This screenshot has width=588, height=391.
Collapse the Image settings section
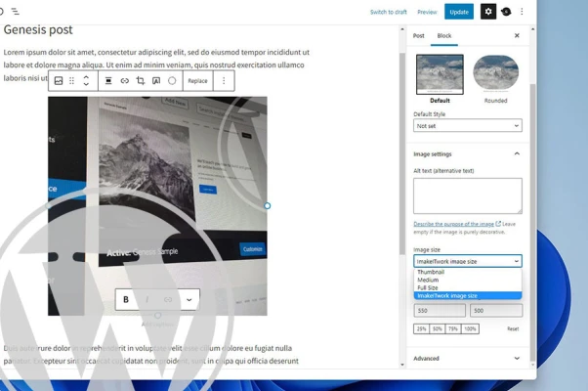point(467,153)
